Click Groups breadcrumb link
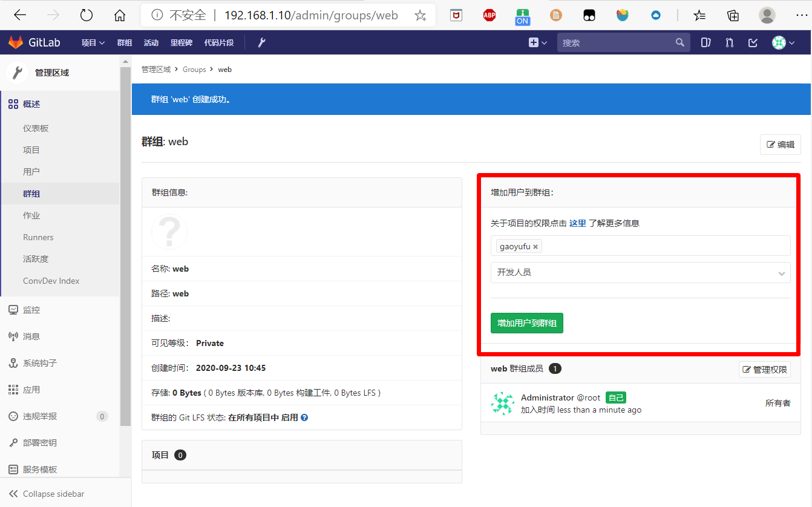Viewport: 812px width, 507px height. pyautogui.click(x=194, y=70)
